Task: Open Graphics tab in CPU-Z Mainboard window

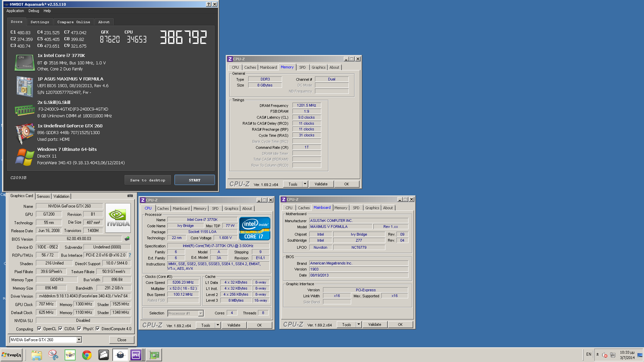Action: 372,208
